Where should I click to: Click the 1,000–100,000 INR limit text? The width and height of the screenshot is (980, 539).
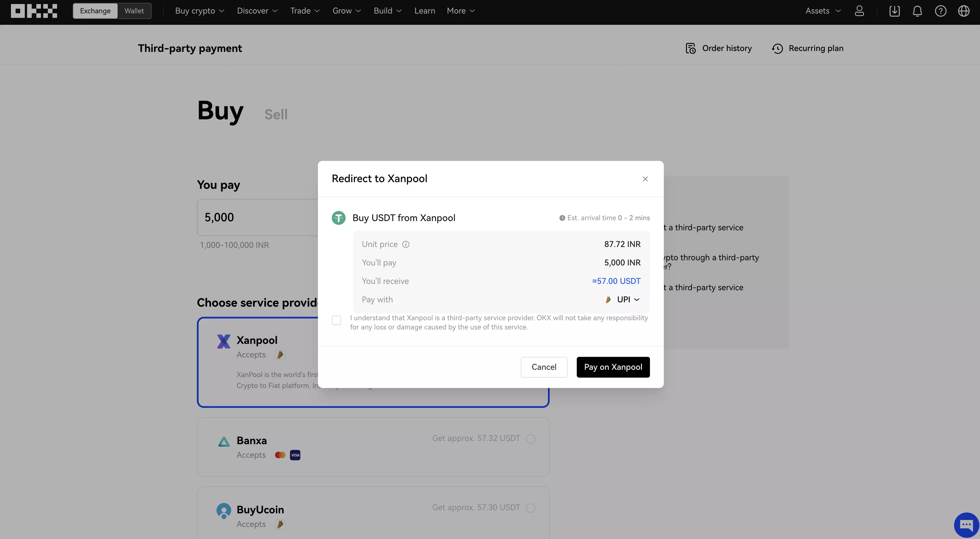tap(234, 245)
